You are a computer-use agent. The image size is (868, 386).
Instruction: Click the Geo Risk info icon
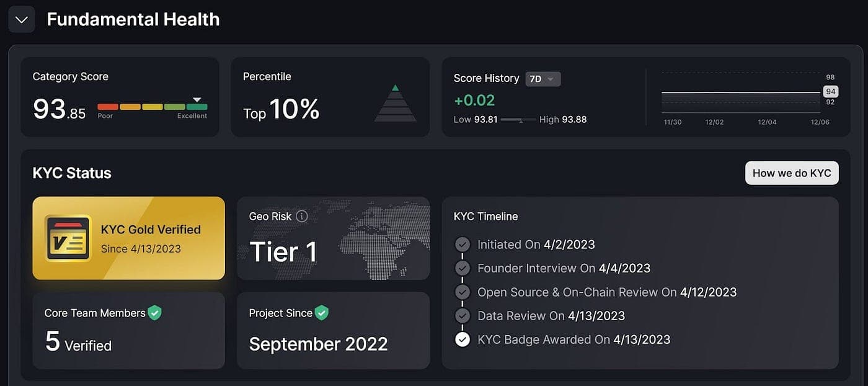(x=302, y=217)
